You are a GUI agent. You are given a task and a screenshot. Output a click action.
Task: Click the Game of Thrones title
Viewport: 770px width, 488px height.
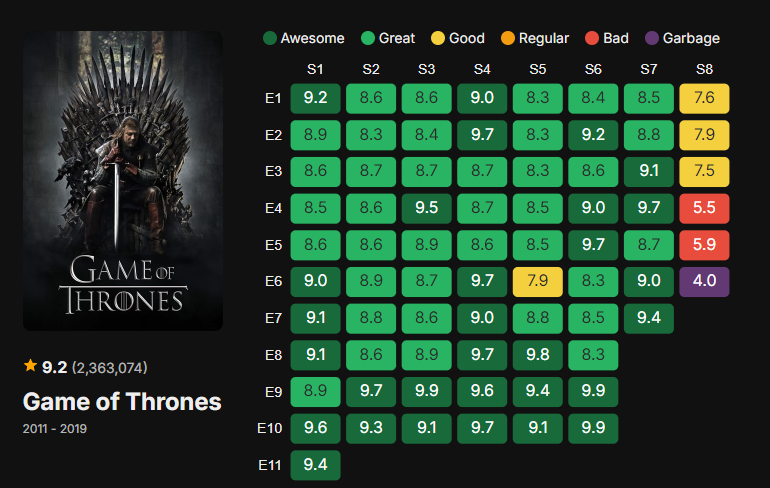pos(122,402)
